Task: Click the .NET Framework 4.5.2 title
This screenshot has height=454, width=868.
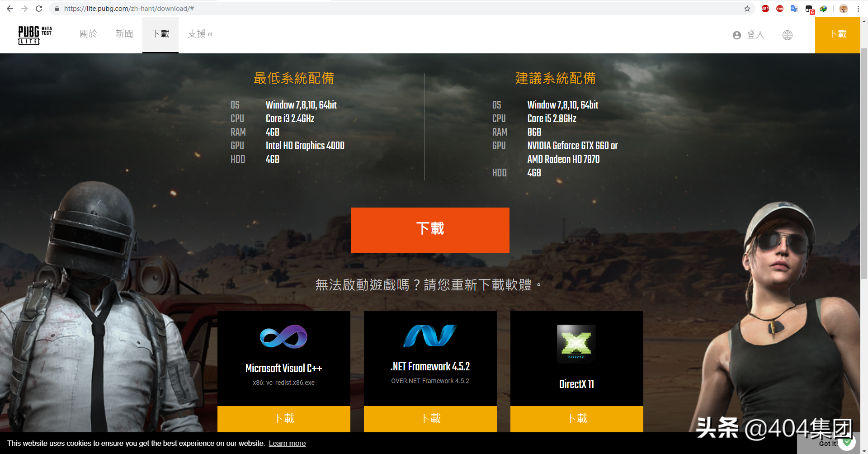Action: tap(430, 367)
